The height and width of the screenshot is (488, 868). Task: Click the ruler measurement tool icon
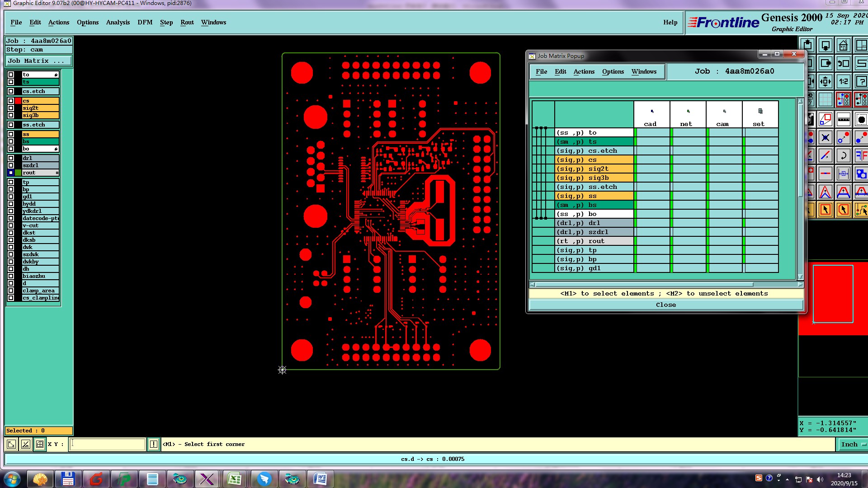(843, 120)
